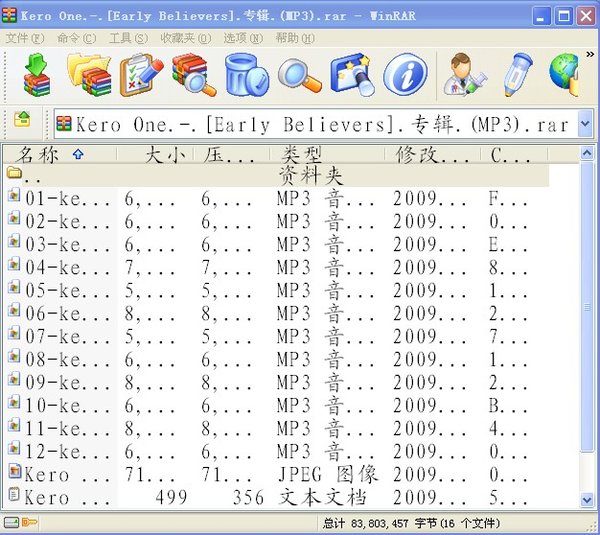Click the status bar drive icon
Viewport: 600px width, 535px height.
click(x=11, y=522)
